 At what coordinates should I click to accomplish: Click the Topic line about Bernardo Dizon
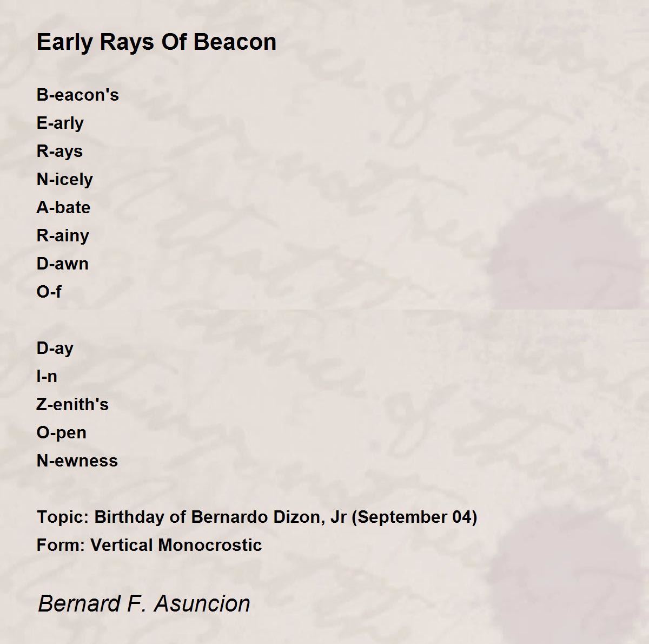pyautogui.click(x=257, y=517)
